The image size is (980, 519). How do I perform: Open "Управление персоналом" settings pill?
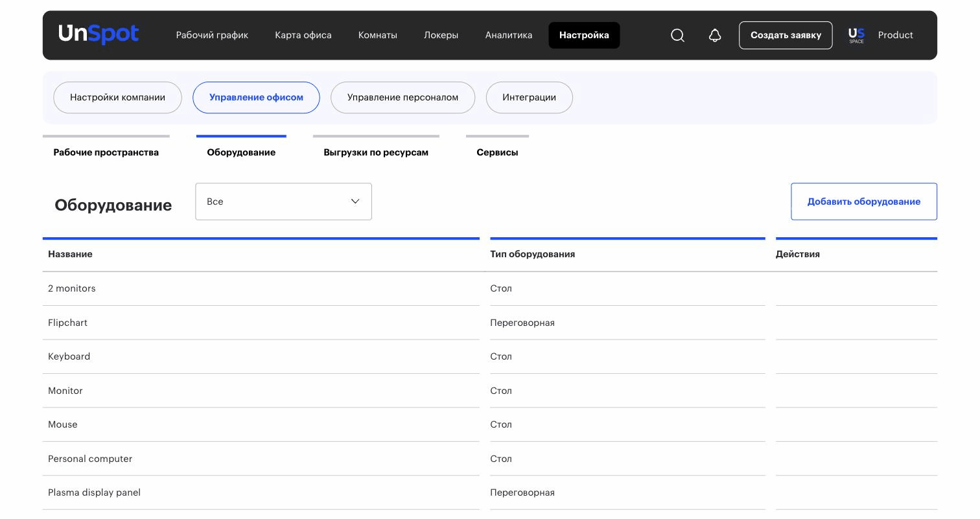402,97
